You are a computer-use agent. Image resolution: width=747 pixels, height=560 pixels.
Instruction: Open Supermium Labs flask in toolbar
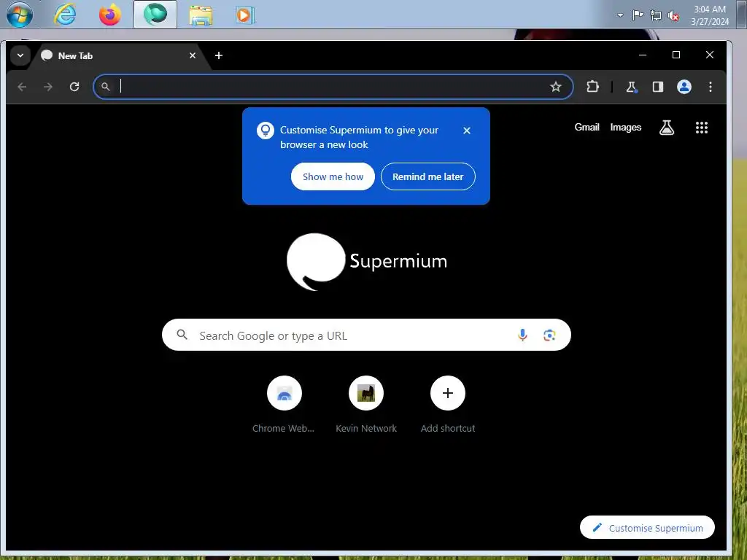coord(631,87)
